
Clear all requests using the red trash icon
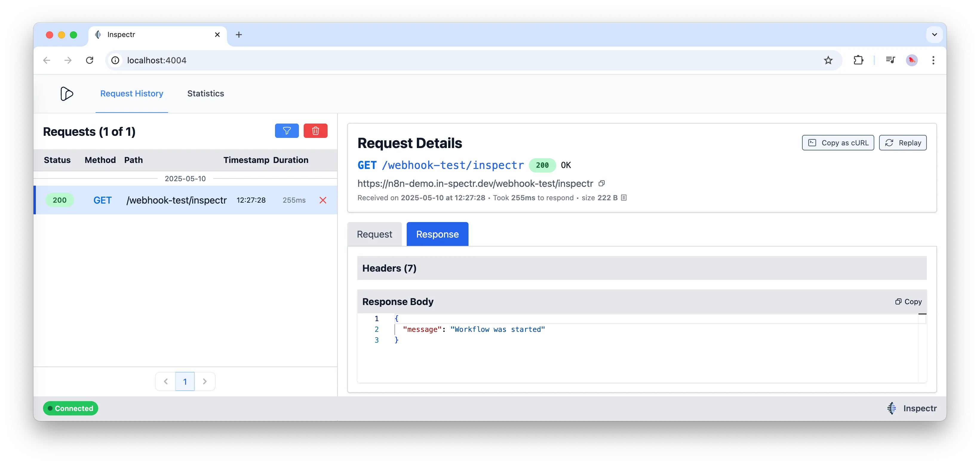coord(315,130)
